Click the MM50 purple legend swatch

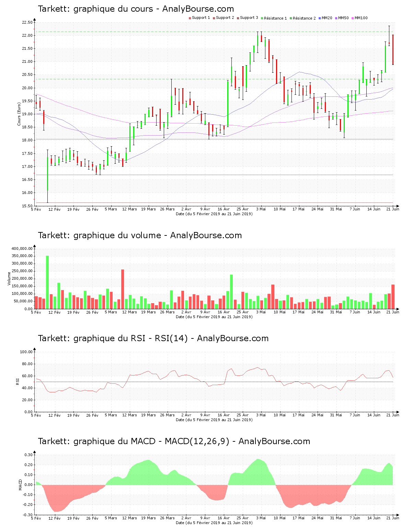[x=336, y=18]
